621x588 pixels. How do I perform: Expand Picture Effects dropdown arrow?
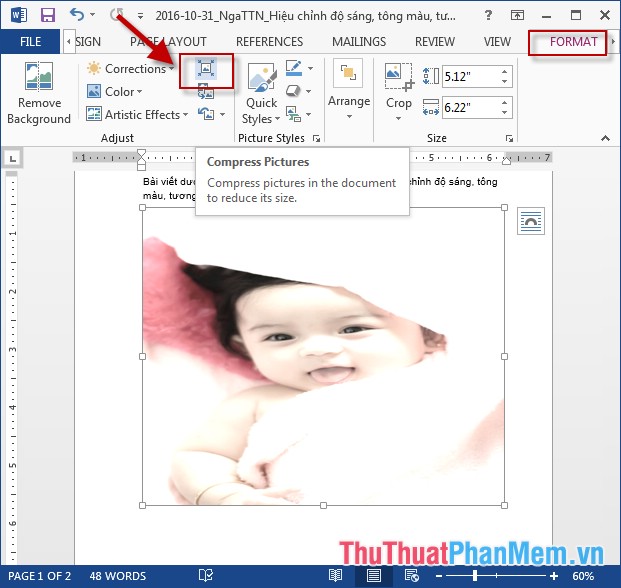tap(309, 91)
